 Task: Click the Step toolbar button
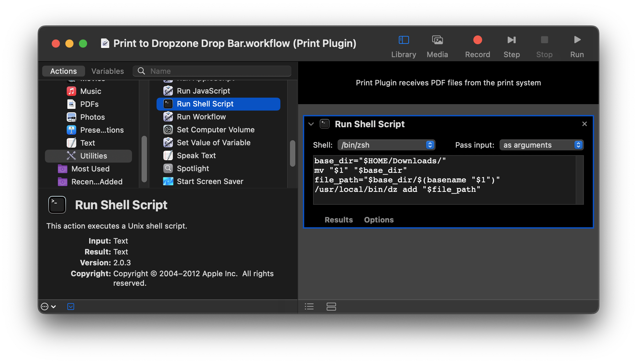pyautogui.click(x=511, y=47)
